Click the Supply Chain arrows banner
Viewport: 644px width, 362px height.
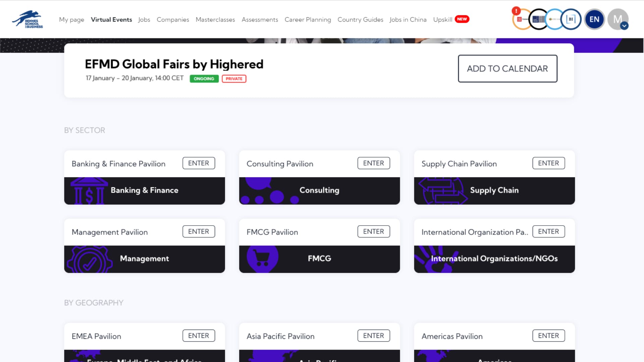(494, 191)
